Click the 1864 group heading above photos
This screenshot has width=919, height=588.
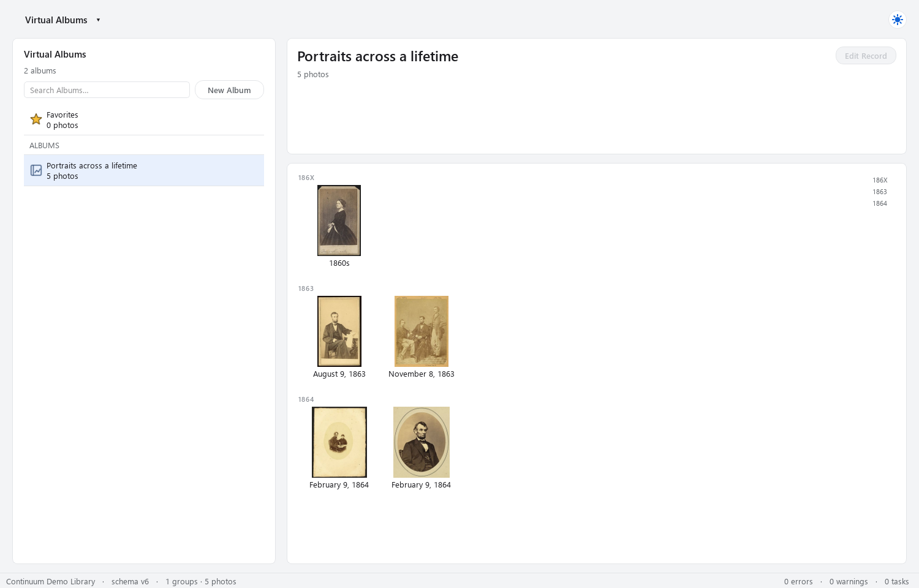(x=306, y=399)
